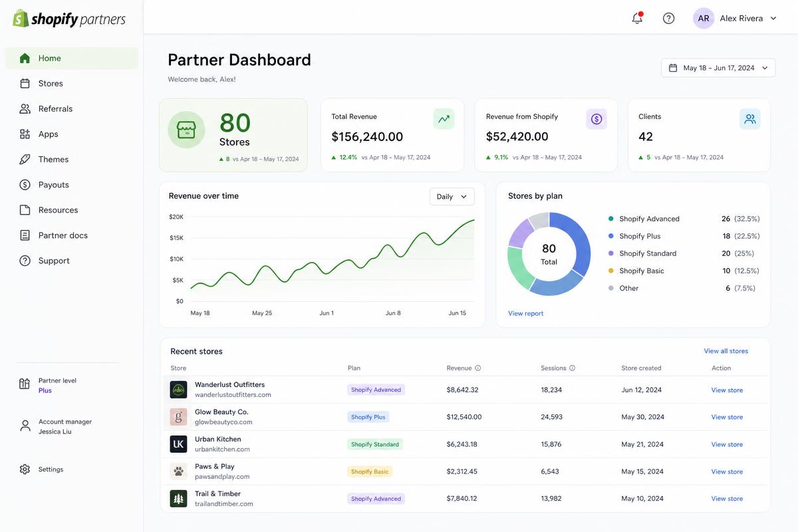This screenshot has width=798, height=532.
Task: Click the Total Revenue trend arrow icon
Action: tap(444, 119)
